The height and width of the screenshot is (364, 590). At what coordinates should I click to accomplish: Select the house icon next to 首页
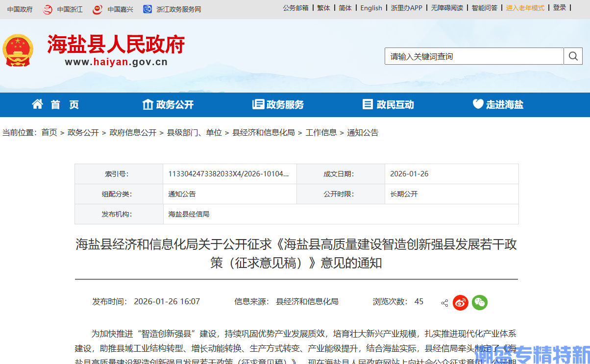click(x=38, y=104)
